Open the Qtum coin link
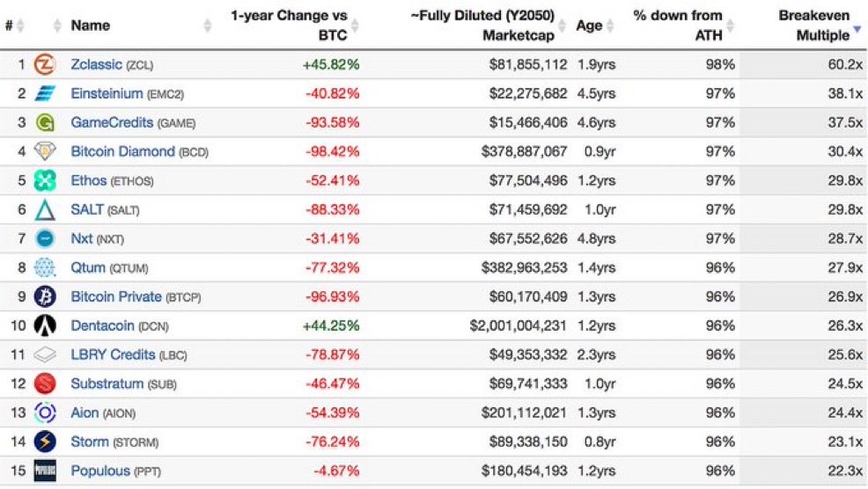This screenshot has width=868, height=489. click(x=88, y=267)
